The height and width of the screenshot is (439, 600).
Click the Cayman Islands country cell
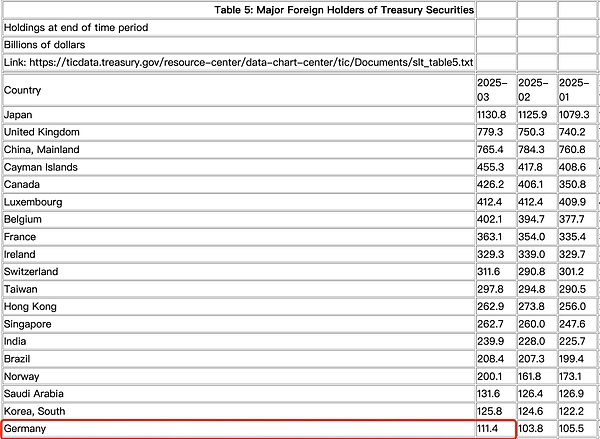(x=41, y=167)
